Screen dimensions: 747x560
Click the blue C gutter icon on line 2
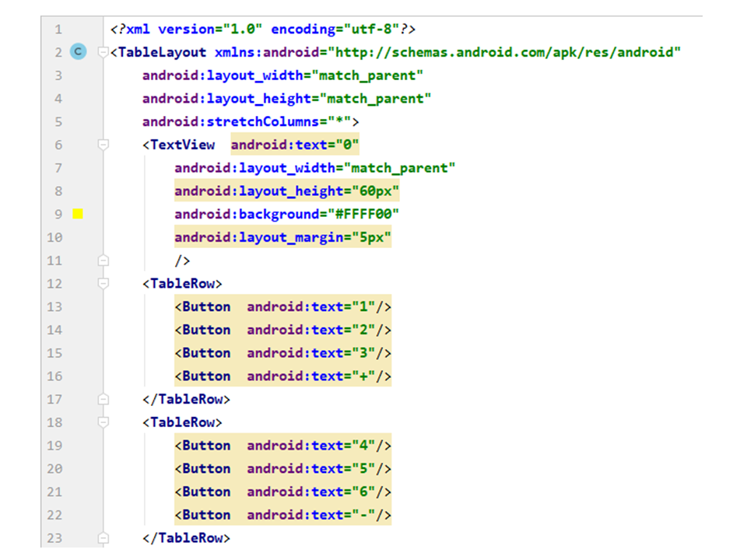pyautogui.click(x=78, y=52)
